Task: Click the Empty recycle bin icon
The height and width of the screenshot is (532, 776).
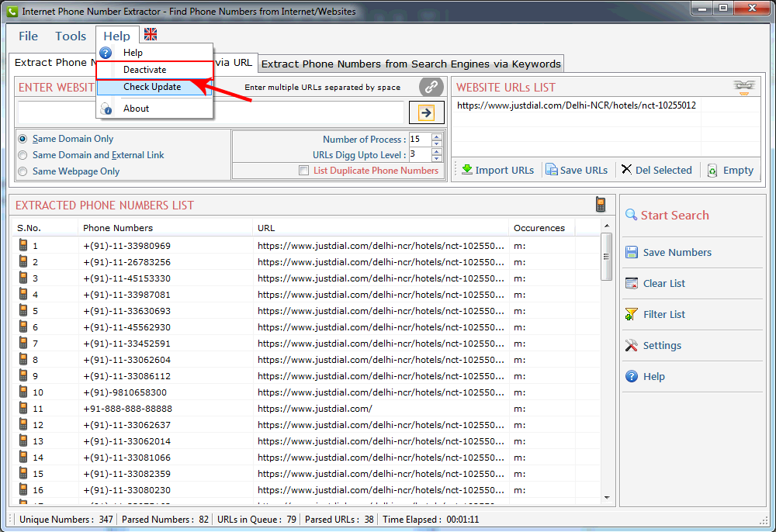Action: 712,171
